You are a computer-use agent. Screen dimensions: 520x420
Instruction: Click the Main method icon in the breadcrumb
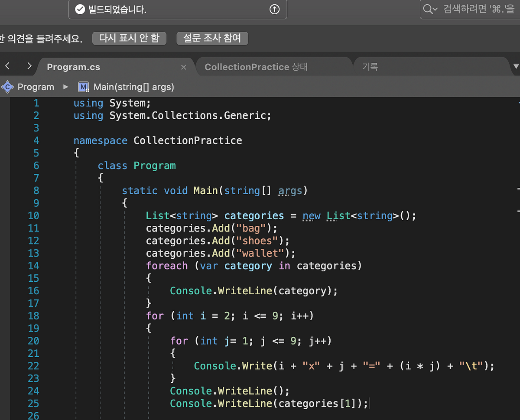[x=83, y=87]
